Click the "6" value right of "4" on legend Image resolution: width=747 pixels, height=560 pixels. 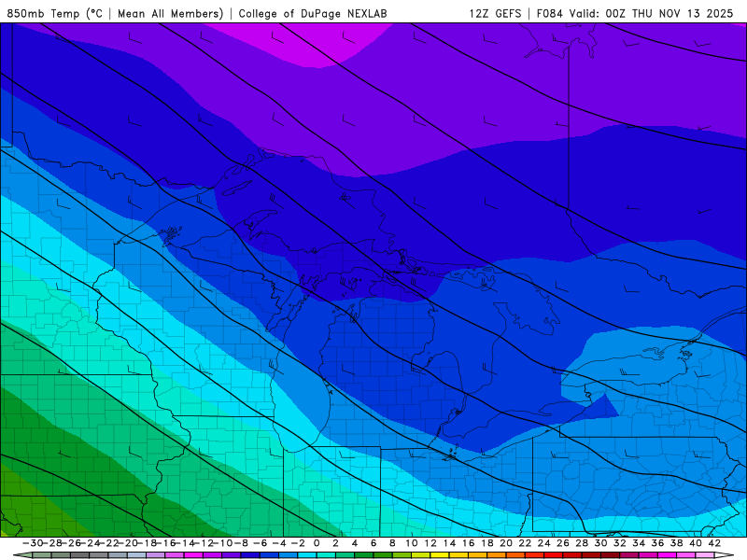click(x=373, y=543)
